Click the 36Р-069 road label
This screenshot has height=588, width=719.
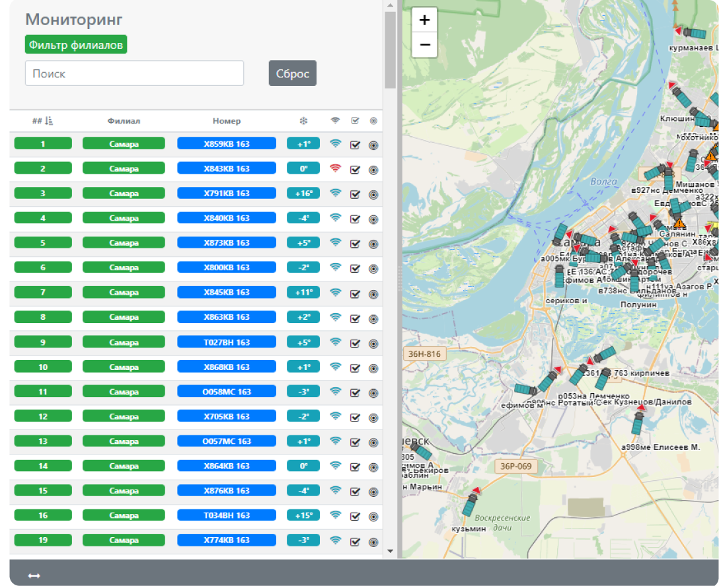516,466
